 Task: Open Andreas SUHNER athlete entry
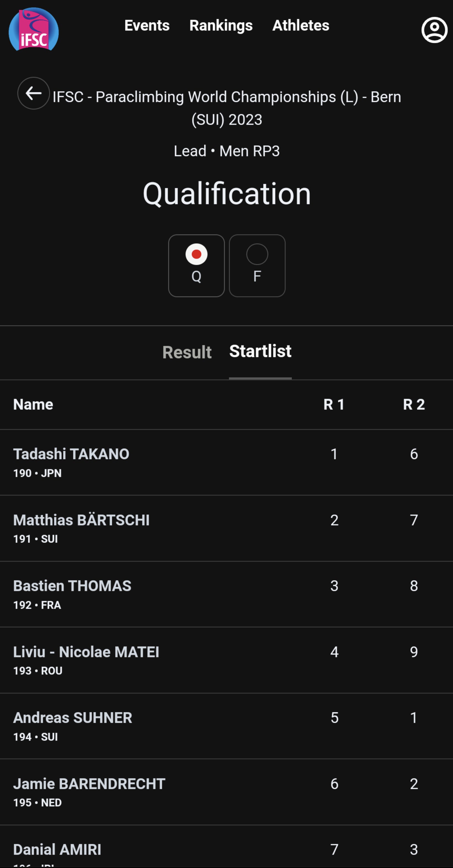pyautogui.click(x=72, y=718)
